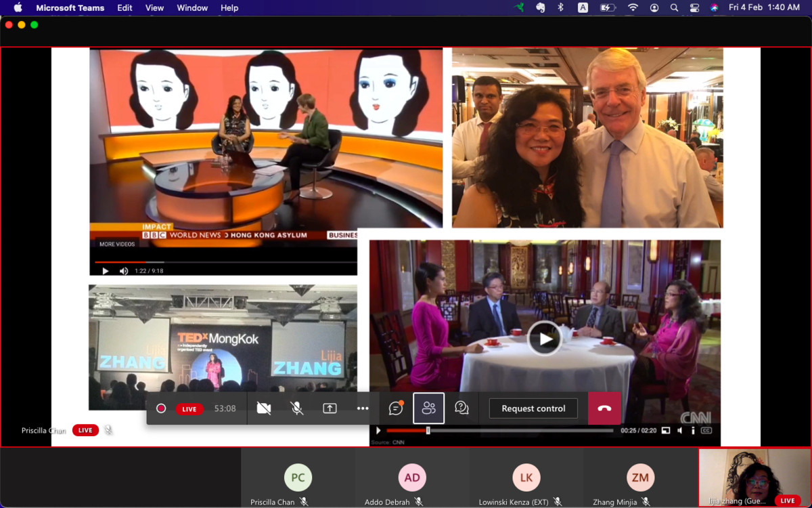The height and width of the screenshot is (508, 812).
Task: Select Priscilla Chan participant tile
Action: [298, 478]
